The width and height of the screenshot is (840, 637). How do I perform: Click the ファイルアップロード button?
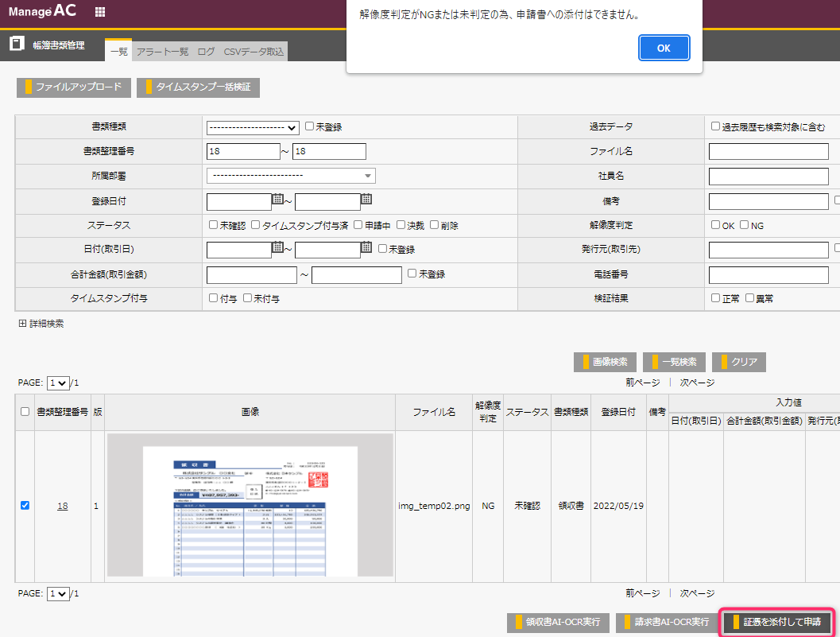[73, 87]
